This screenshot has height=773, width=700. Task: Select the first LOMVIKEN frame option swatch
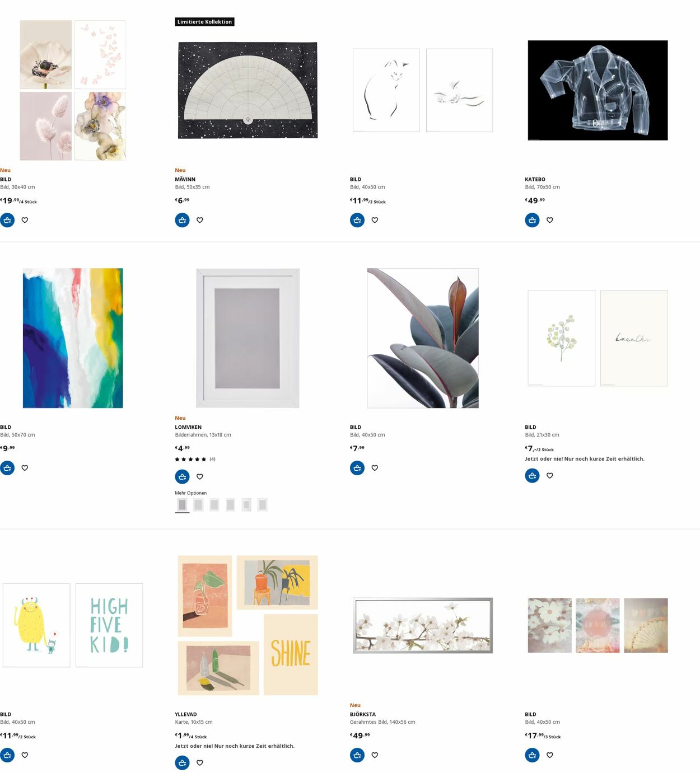[182, 505]
